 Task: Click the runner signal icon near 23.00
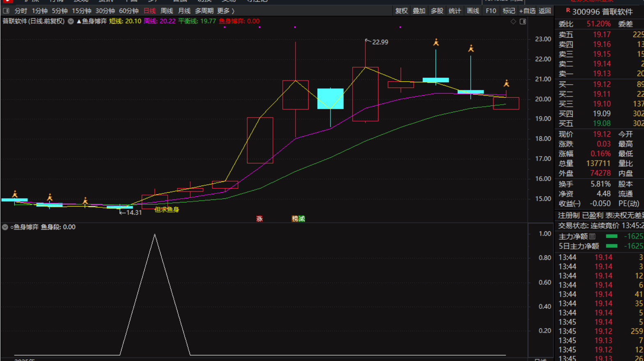pos(436,42)
